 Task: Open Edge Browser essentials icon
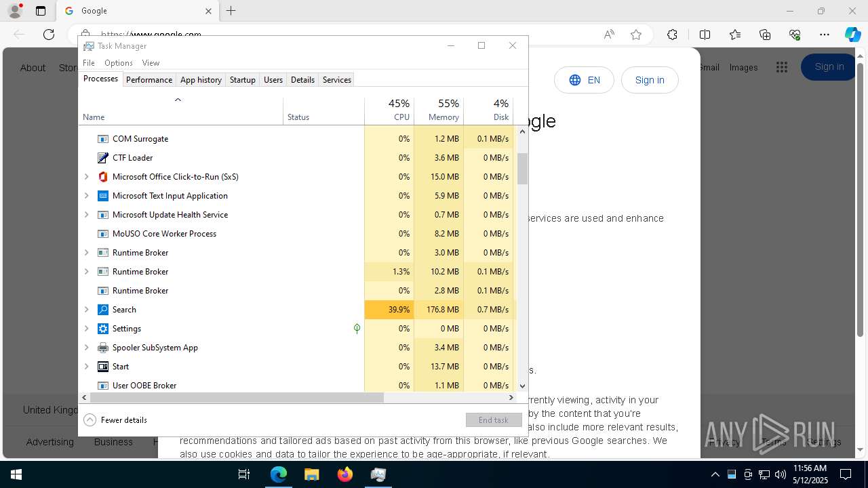coord(795,35)
